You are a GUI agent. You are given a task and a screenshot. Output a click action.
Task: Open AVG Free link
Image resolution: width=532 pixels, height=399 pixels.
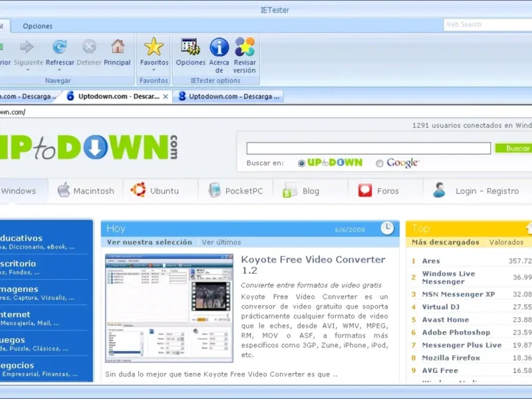pyautogui.click(x=440, y=370)
